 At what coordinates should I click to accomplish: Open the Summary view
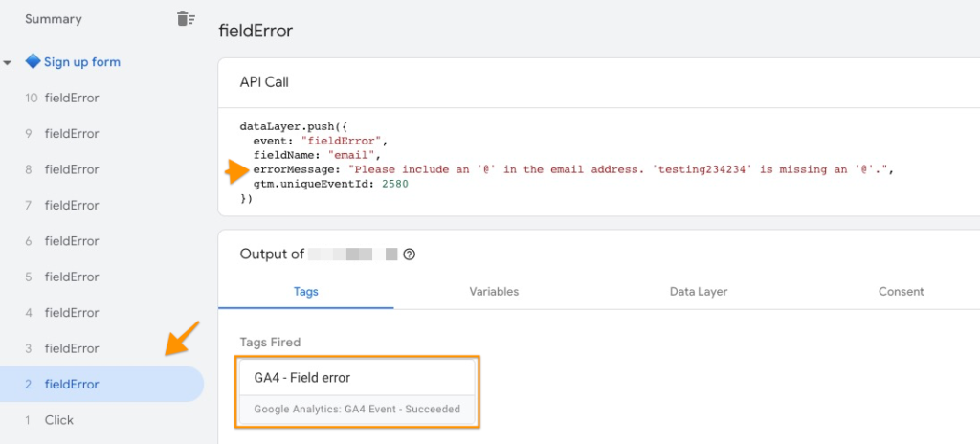(x=54, y=19)
